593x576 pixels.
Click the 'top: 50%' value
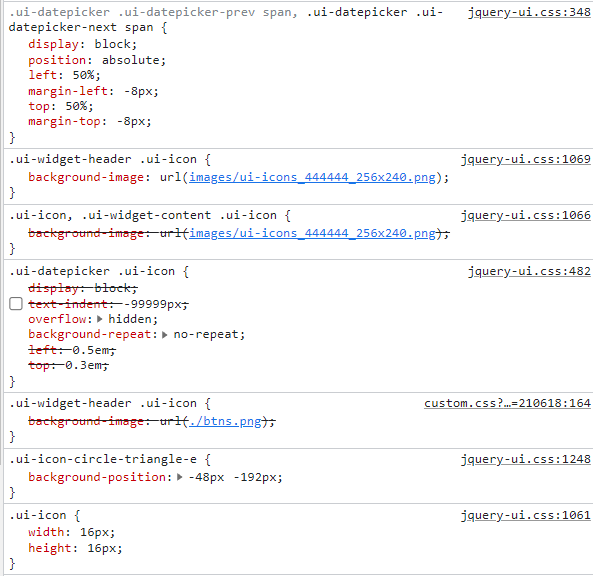click(x=76, y=106)
